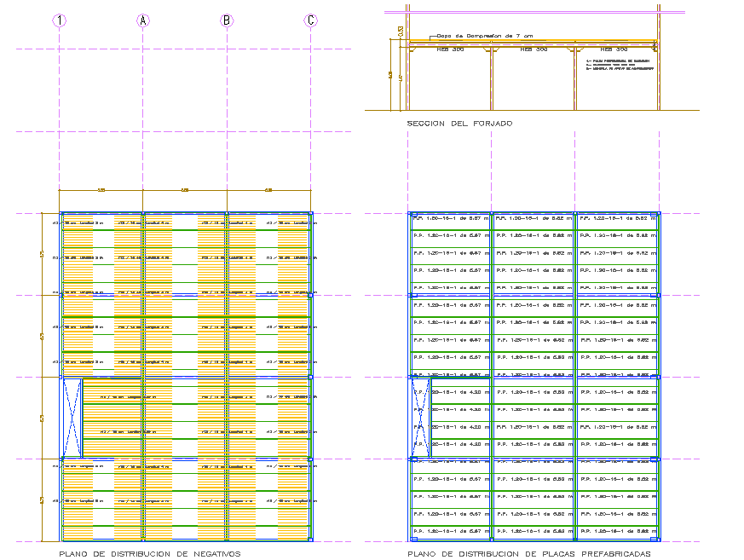This screenshot has width=744, height=560.
Task: Click the middle HEB 300 beam label
Action: pyautogui.click(x=533, y=49)
